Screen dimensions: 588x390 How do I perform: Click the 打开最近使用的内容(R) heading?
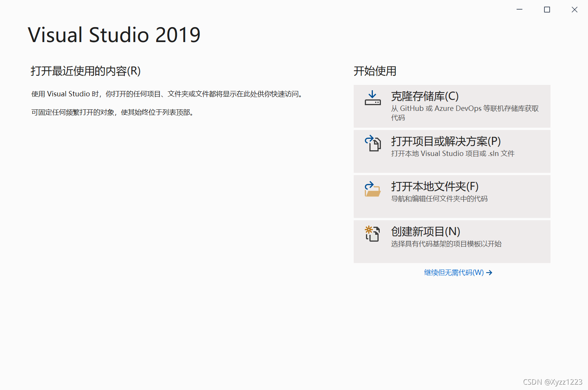click(x=86, y=71)
